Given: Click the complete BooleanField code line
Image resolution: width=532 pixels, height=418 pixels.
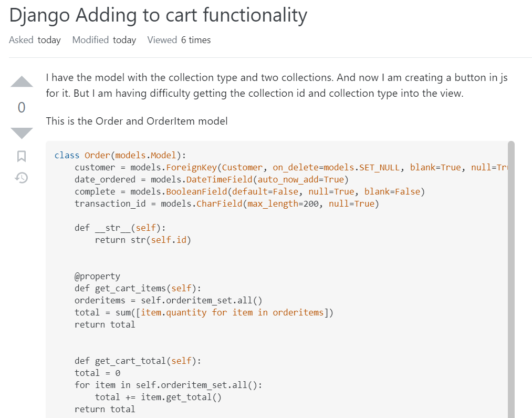Looking at the screenshot, I should click(x=249, y=191).
